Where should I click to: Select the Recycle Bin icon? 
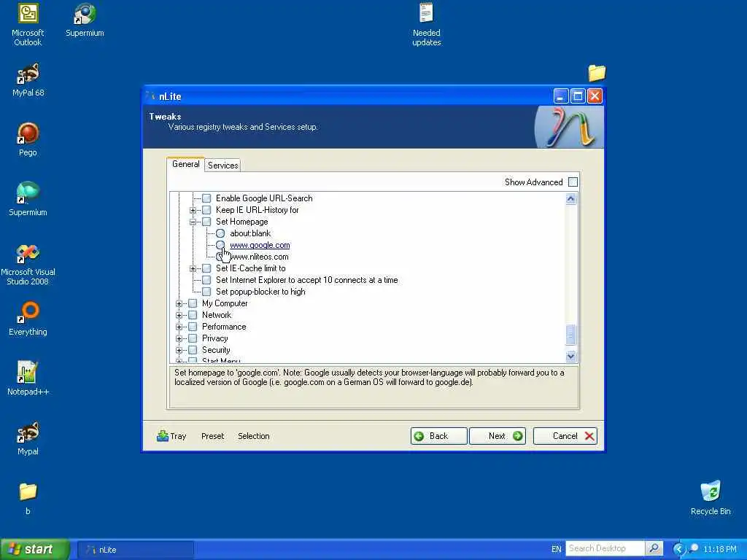[x=711, y=498]
